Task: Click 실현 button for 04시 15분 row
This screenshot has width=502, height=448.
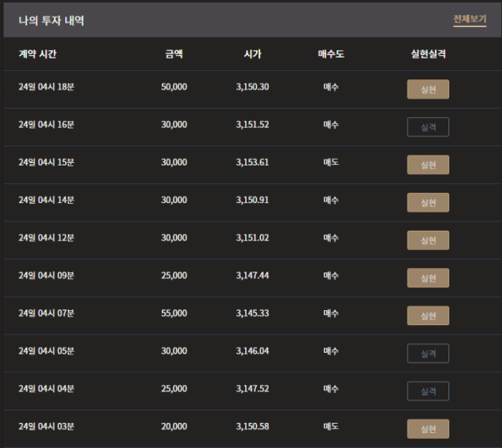Action: [428, 165]
